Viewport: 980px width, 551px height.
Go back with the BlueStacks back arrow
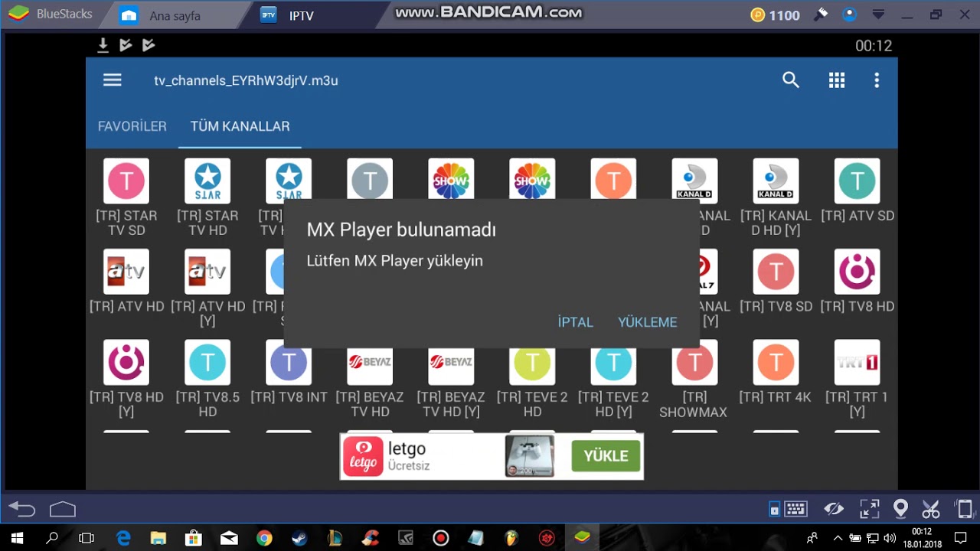coord(22,509)
